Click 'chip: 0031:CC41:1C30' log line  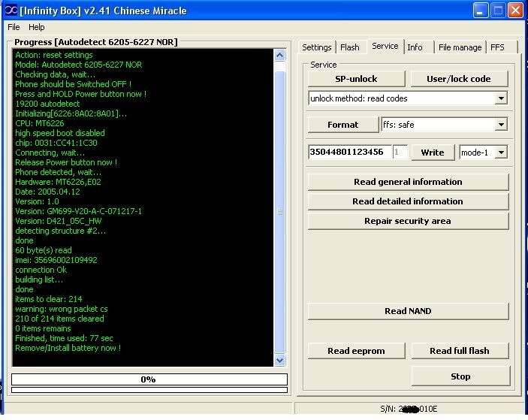[56, 143]
